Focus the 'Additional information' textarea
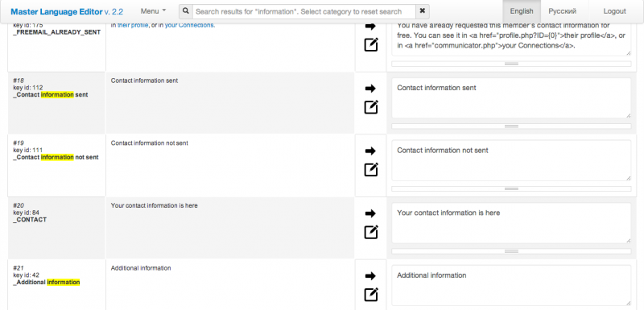 point(511,285)
